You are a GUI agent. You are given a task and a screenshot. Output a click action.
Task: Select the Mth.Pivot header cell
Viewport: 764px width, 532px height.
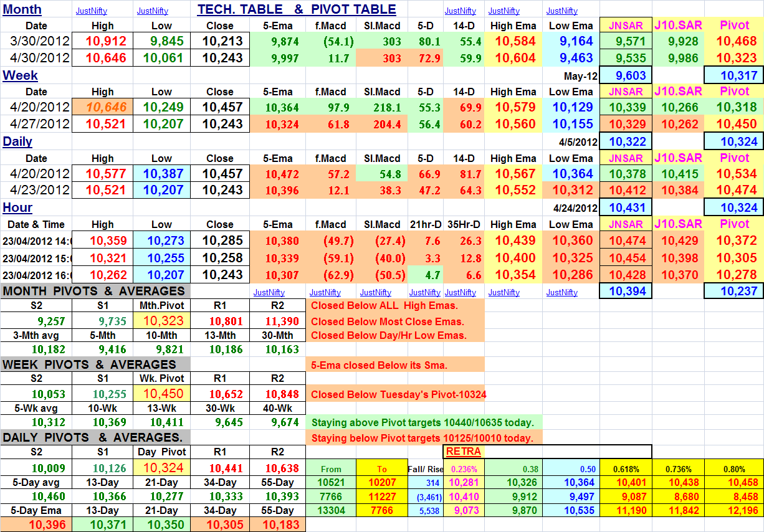pos(162,305)
